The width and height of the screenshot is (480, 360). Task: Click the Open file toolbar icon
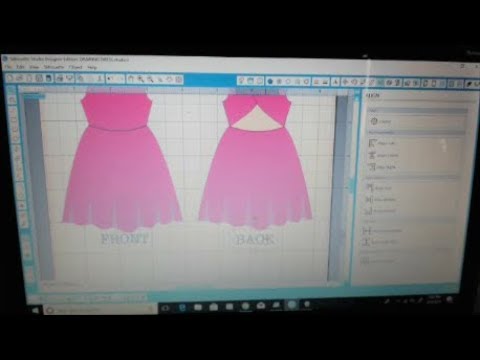[19, 78]
